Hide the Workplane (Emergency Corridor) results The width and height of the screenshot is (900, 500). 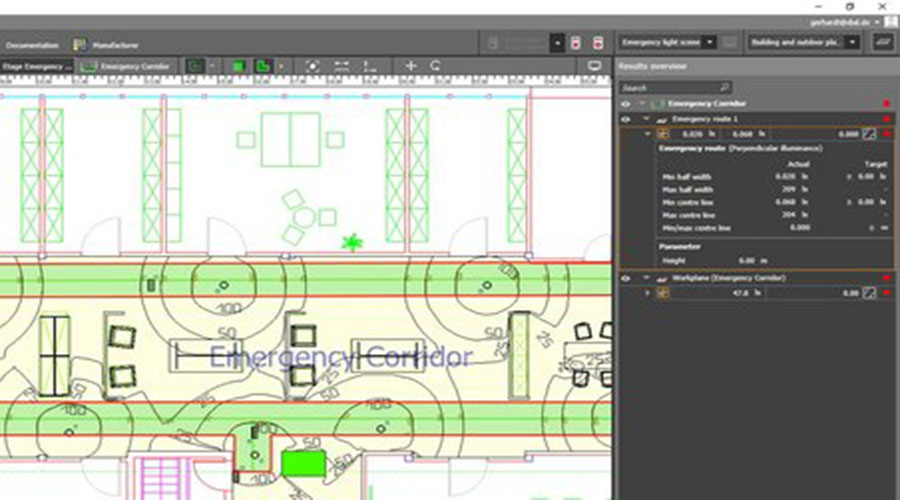pos(626,278)
